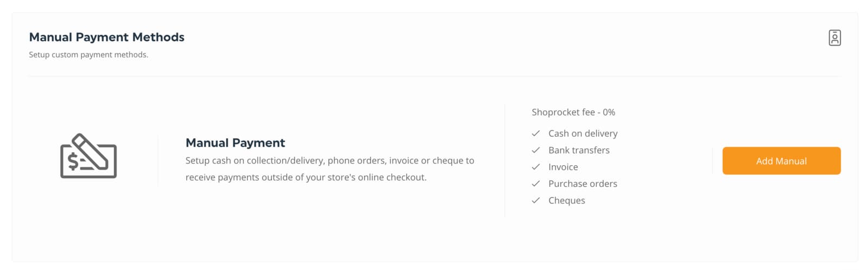Click the horizontal divider under the header
The image size is (868, 270).
[x=434, y=77]
